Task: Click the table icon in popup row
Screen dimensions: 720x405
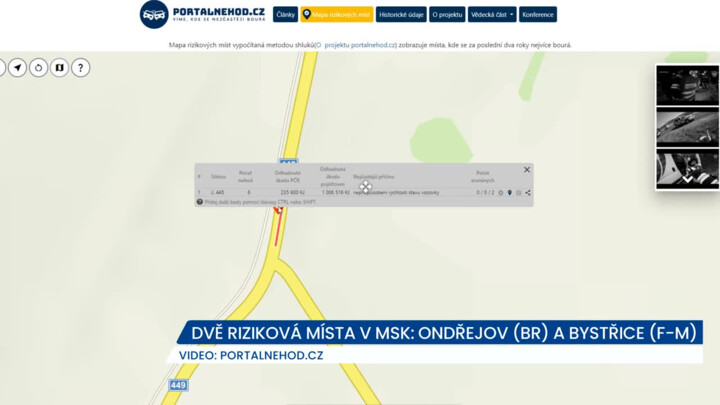Action: coord(519,193)
